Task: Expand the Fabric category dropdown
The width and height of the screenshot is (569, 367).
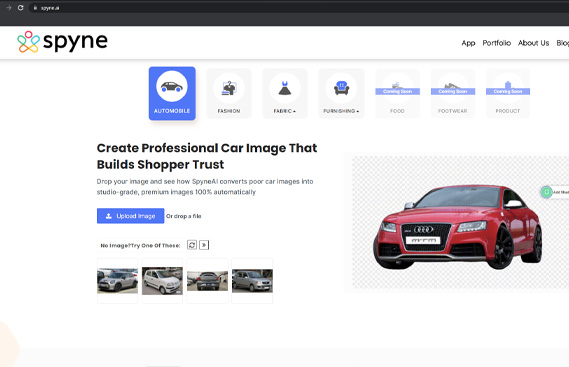Action: (x=285, y=93)
